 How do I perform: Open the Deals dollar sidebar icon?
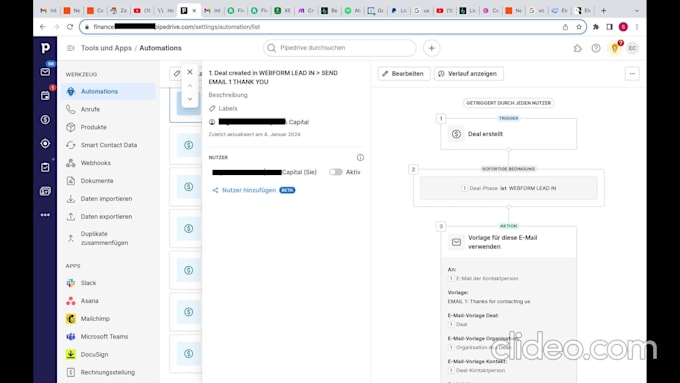[45, 119]
